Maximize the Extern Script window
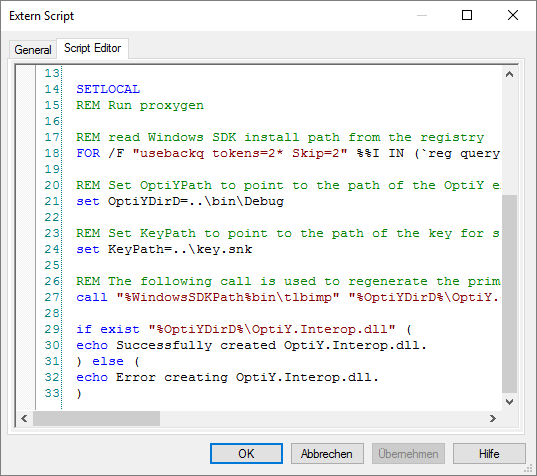Image resolution: width=537 pixels, height=476 pixels. coord(467,15)
